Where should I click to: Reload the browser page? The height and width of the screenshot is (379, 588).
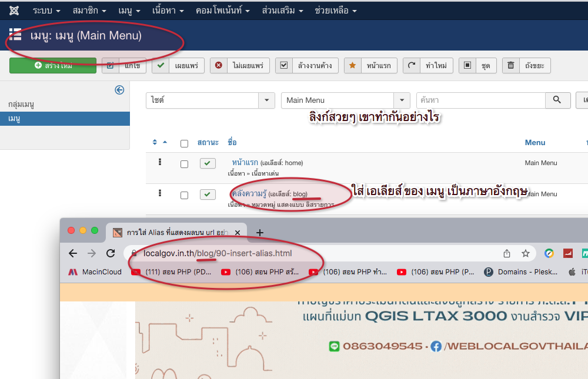coord(111,253)
